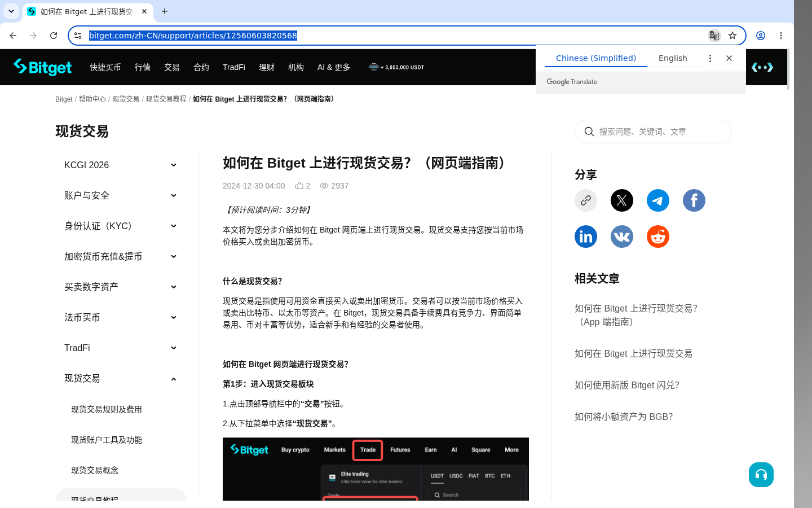
Task: Open the 理财 nav menu
Action: click(267, 67)
